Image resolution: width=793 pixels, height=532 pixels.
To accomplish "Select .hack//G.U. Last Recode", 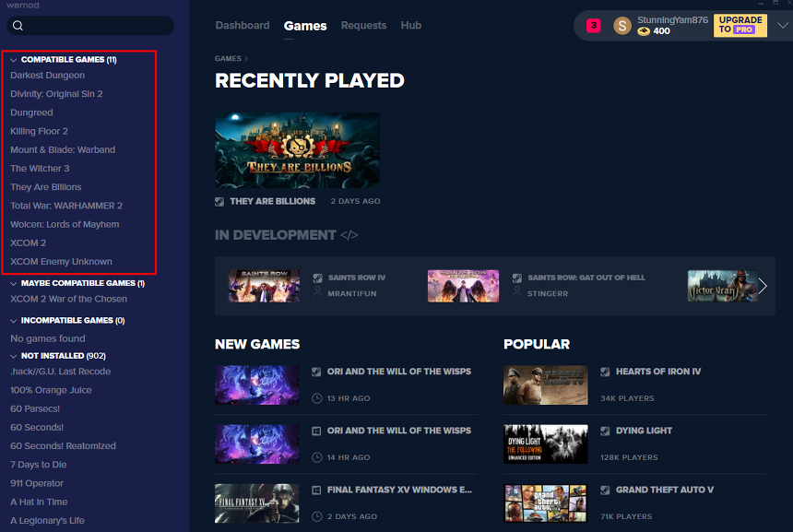I will coord(60,372).
